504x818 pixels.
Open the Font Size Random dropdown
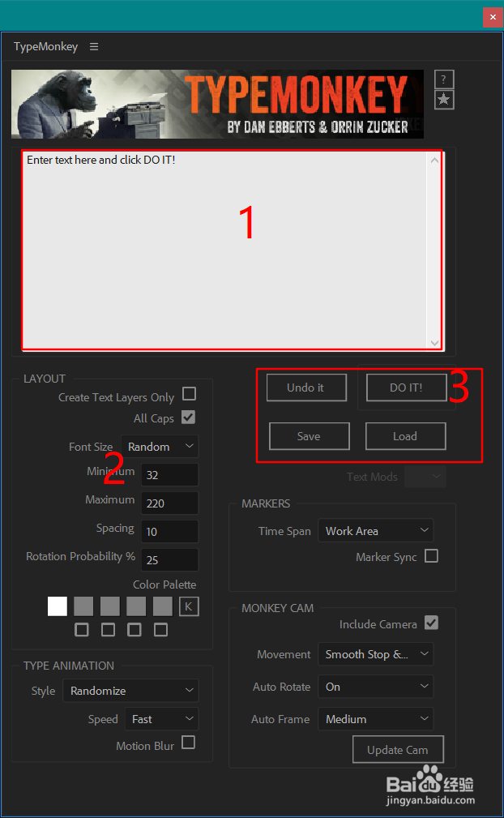coord(160,447)
